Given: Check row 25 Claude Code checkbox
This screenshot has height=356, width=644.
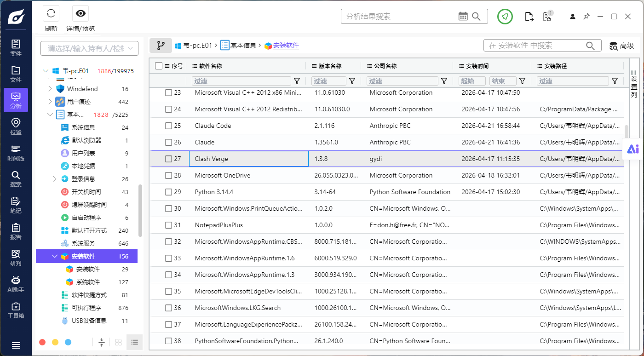Looking at the screenshot, I should coord(168,126).
